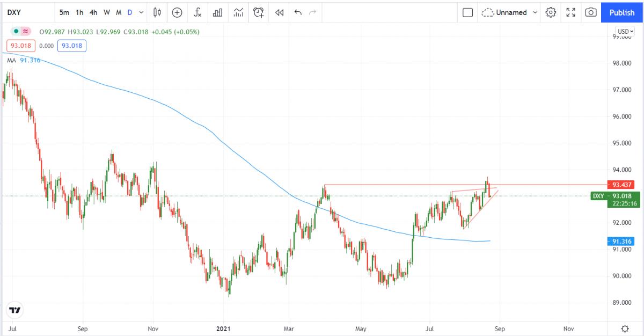Undo the last chart action
Image resolution: width=644 pixels, height=336 pixels.
tap(298, 12)
